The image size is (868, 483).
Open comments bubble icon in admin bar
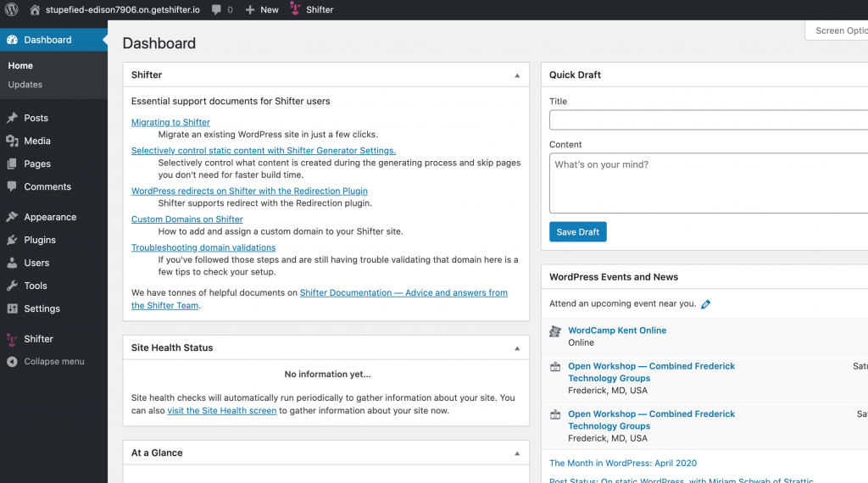[x=216, y=9]
